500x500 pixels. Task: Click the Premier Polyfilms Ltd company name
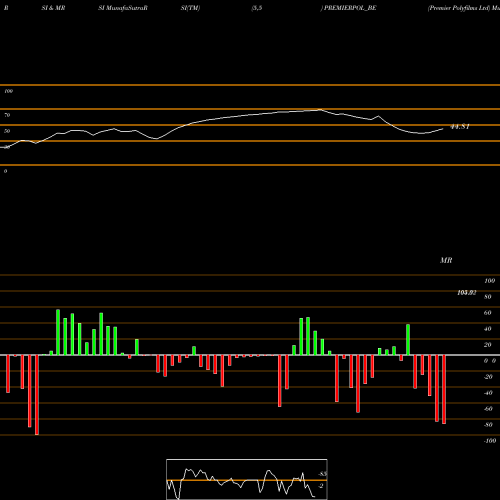[459, 8]
